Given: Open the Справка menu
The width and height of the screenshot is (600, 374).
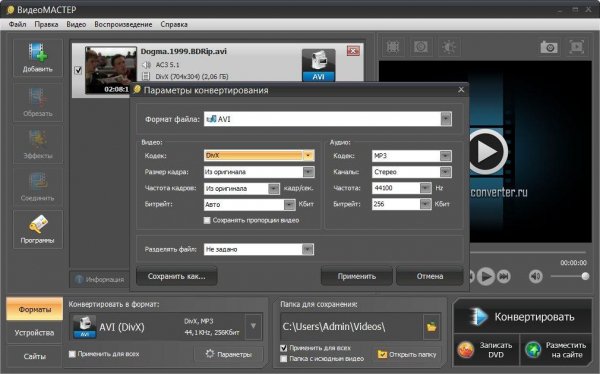Looking at the screenshot, I should tap(174, 24).
